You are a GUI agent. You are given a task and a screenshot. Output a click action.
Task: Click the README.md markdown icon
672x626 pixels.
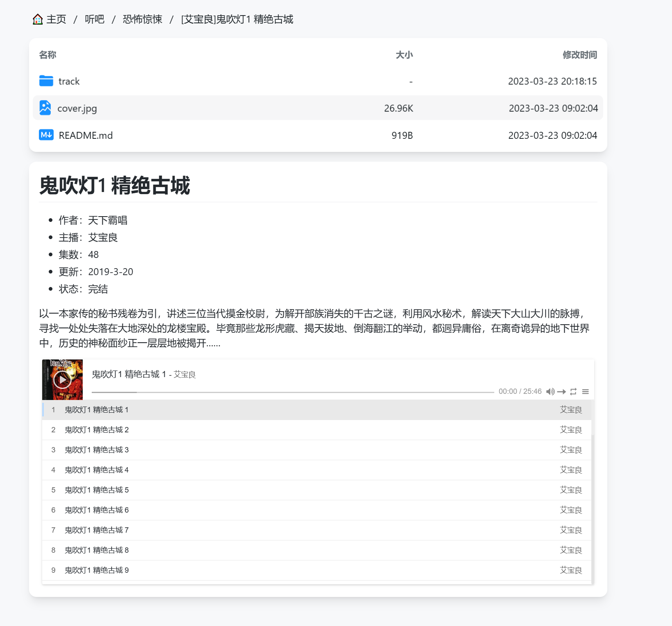46,135
